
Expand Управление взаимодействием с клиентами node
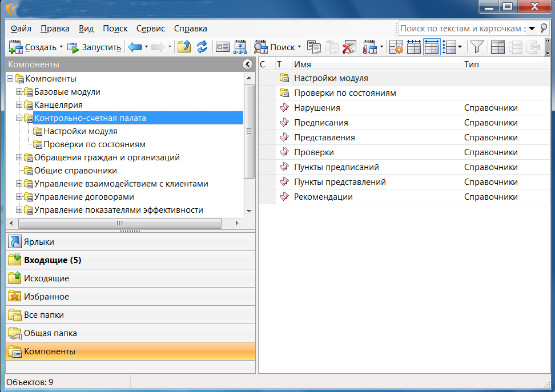point(19,183)
